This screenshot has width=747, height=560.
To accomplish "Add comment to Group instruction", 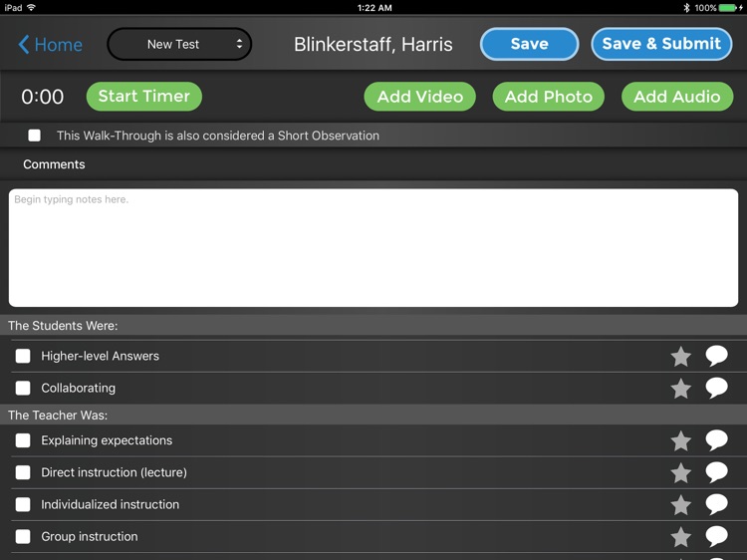I will coord(716,536).
